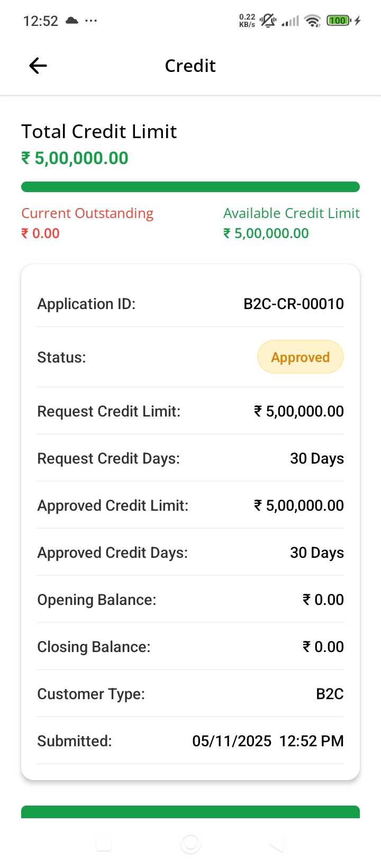Tap the Available Credit Limit amount
Image resolution: width=381 pixels, height=868 pixels.
tap(266, 233)
